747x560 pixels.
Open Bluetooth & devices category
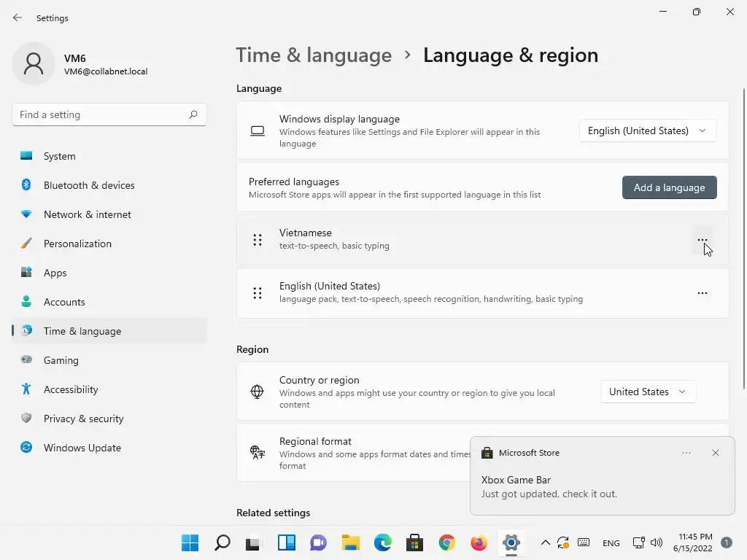pos(109,185)
